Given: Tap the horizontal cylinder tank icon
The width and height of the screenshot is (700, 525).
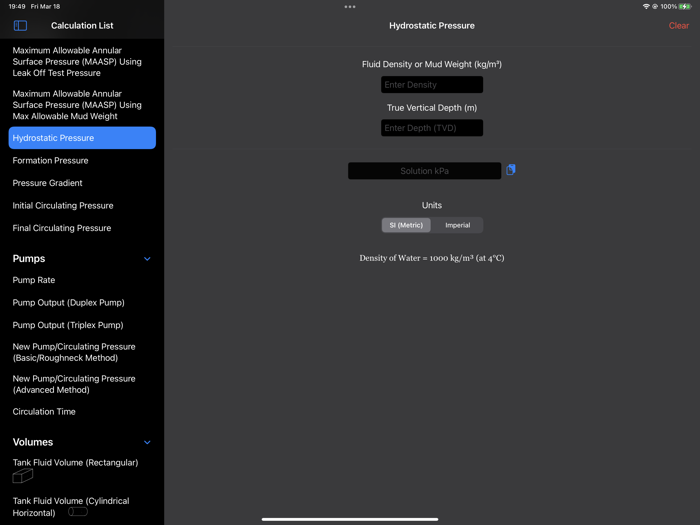Looking at the screenshot, I should click(78, 512).
